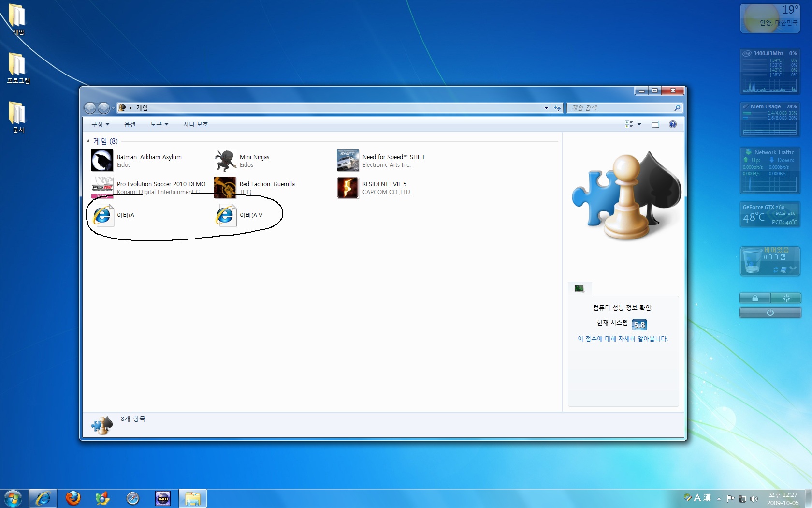Open the Action Center flag icon

[730, 498]
